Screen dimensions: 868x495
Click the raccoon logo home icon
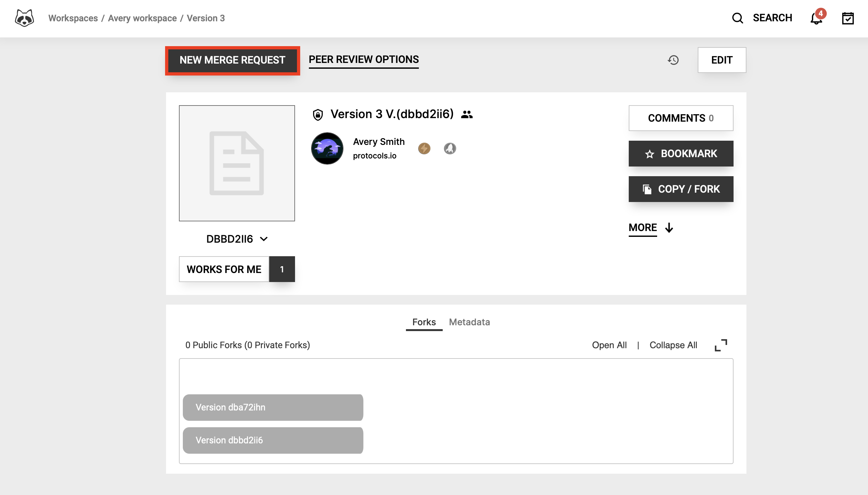pos(24,18)
